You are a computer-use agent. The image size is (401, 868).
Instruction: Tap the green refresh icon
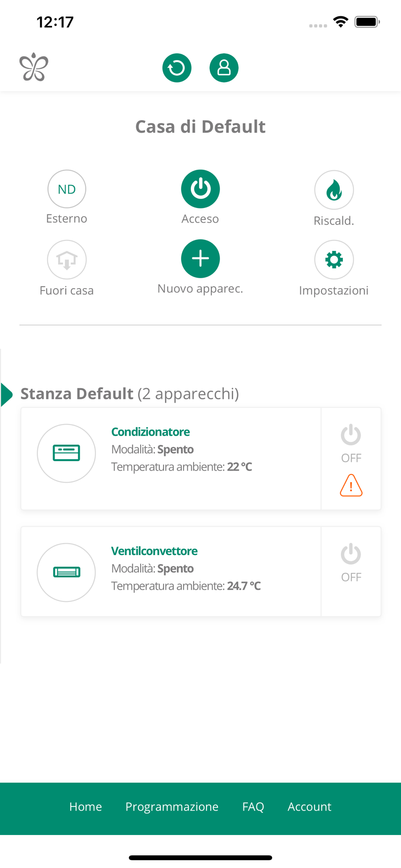[177, 68]
